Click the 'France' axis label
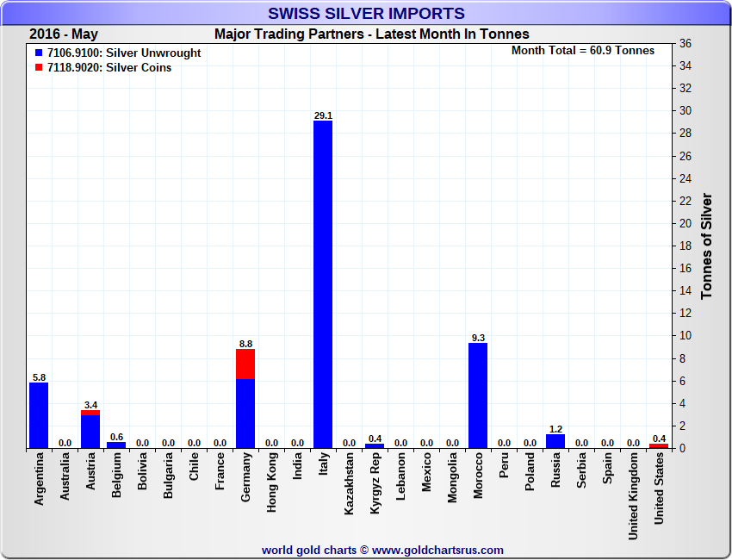The width and height of the screenshot is (732, 560). [220, 471]
